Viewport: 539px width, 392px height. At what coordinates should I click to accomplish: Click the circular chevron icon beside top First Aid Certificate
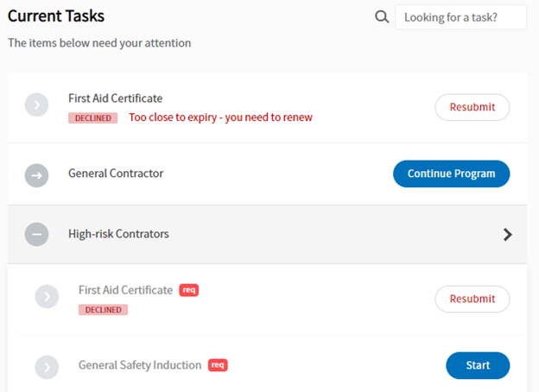tap(36, 104)
